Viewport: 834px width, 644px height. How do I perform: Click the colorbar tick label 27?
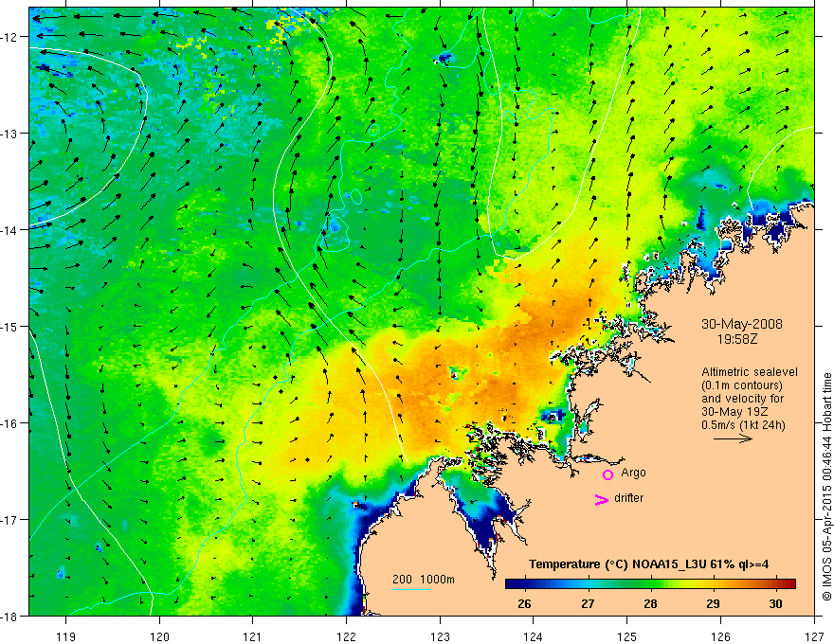[588, 603]
